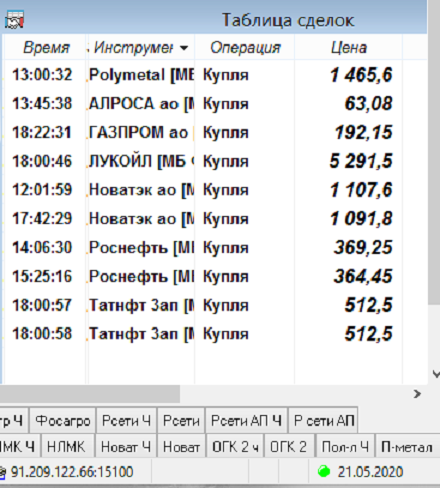Click the horizontal scrollbar thumb
This screenshot has width=440, height=488.
pos(90,394)
